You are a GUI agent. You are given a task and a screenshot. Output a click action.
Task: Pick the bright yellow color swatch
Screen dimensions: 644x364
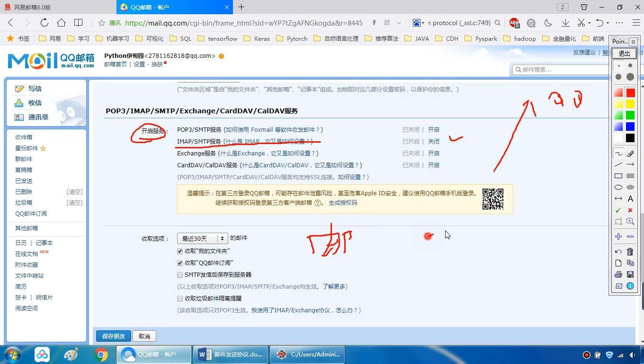pos(630,104)
